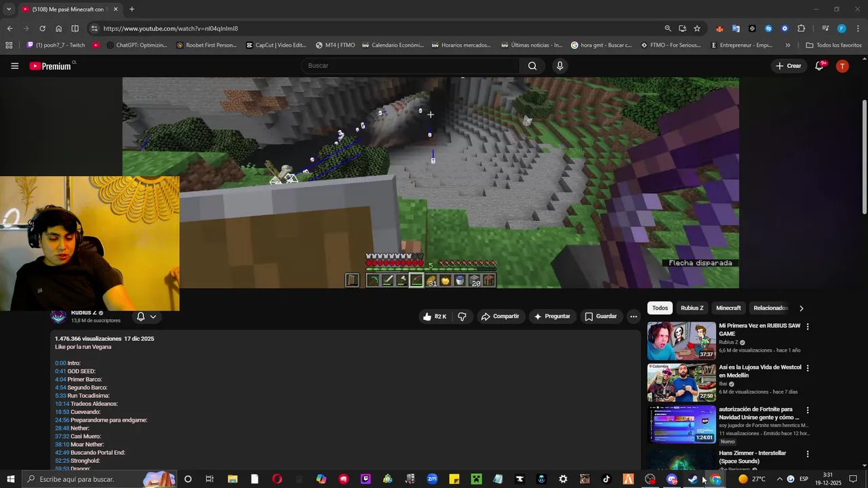The width and height of the screenshot is (868, 488).
Task: Open ChatGPT bookmark in bookmarks bar
Action: pos(136,45)
